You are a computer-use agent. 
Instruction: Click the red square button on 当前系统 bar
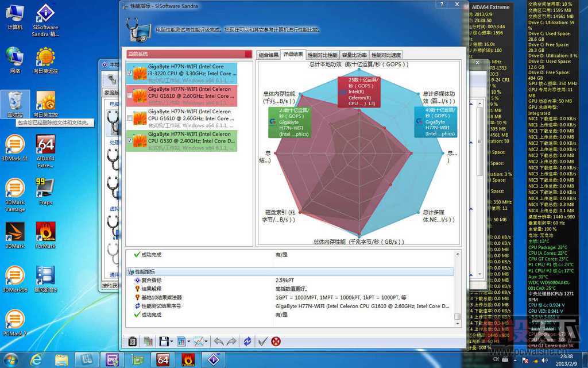248,54
